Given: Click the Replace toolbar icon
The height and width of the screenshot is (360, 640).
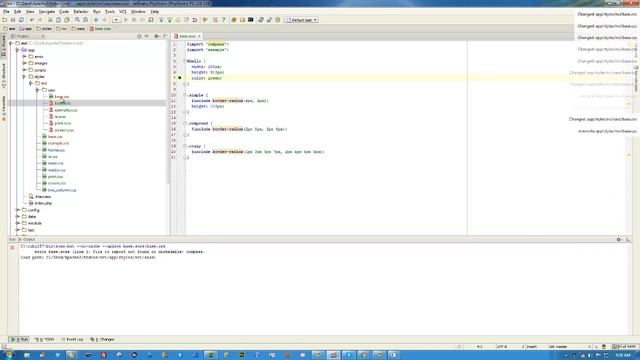Looking at the screenshot, I should (85, 20).
